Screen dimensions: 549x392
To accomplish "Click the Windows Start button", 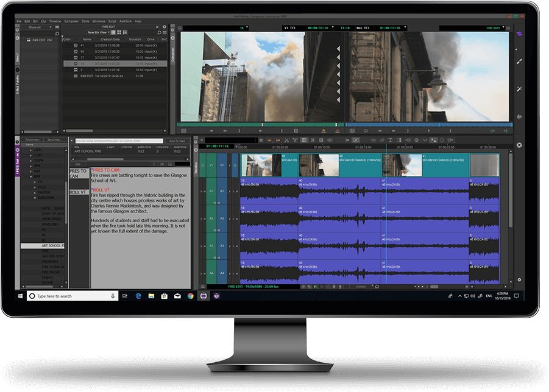I will [x=22, y=296].
